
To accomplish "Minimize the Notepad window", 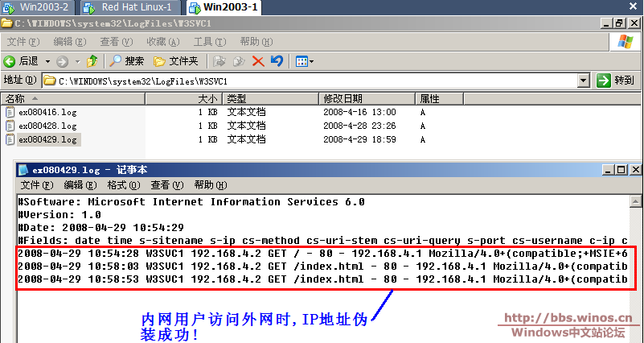I will (608, 170).
